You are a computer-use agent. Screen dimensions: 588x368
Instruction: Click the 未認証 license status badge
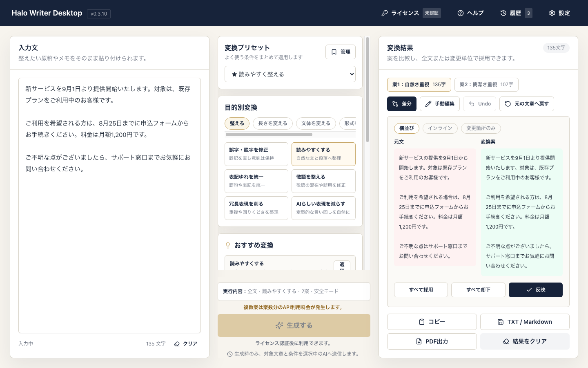click(432, 13)
